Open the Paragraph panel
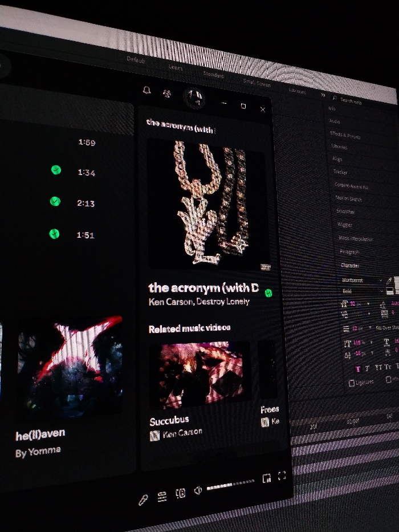399x532 pixels. click(x=349, y=251)
